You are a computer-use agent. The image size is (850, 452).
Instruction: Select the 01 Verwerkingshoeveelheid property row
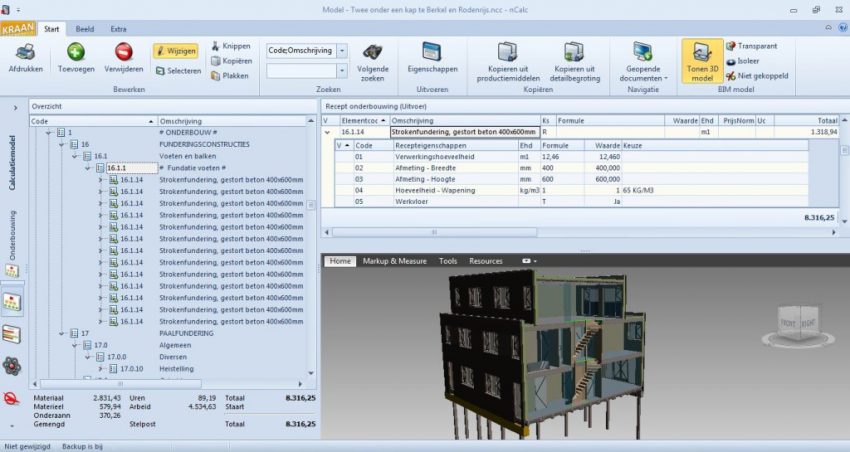pyautogui.click(x=571, y=157)
